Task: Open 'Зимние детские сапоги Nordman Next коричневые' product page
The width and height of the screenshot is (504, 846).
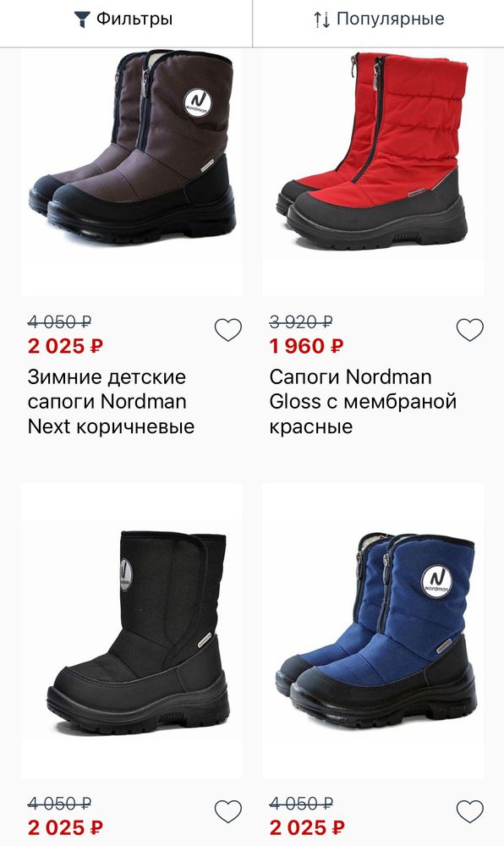Action: [110, 398]
